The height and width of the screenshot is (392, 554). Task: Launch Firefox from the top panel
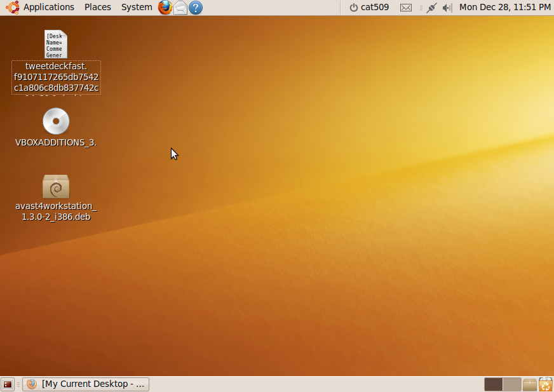(x=165, y=8)
